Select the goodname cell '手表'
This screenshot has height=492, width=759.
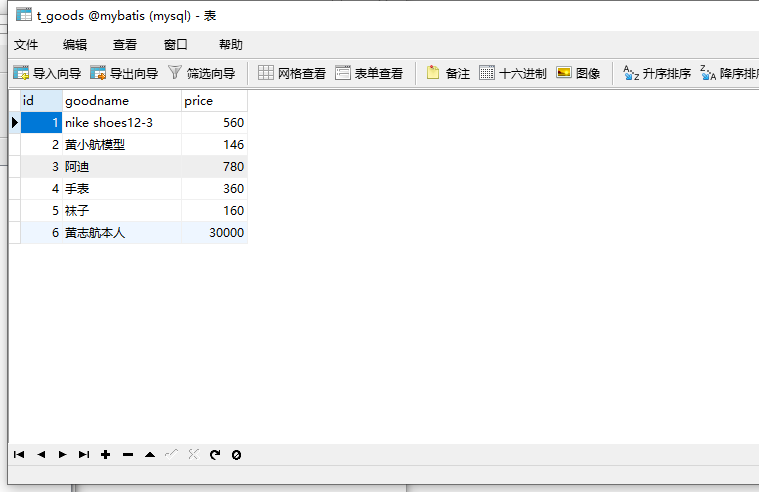click(122, 188)
